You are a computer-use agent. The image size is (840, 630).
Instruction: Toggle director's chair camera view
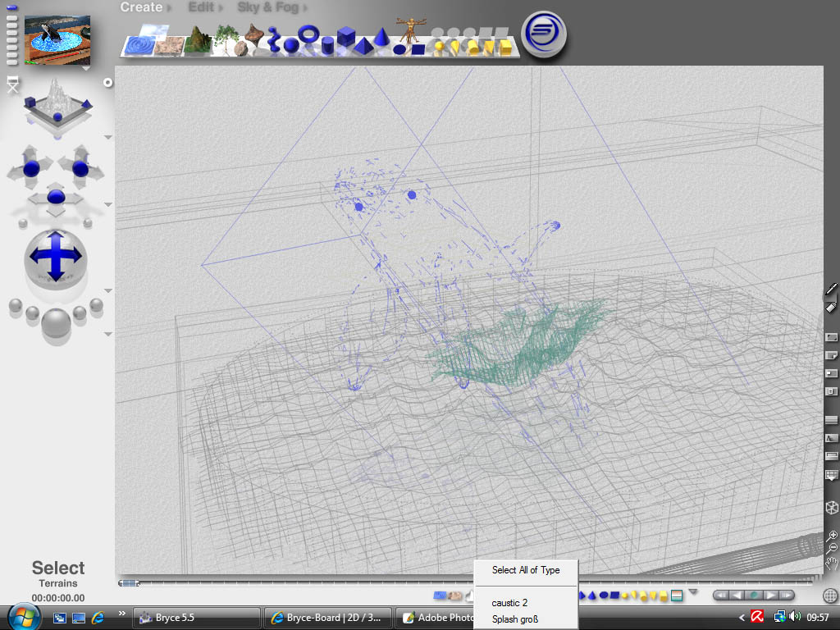tap(13, 84)
